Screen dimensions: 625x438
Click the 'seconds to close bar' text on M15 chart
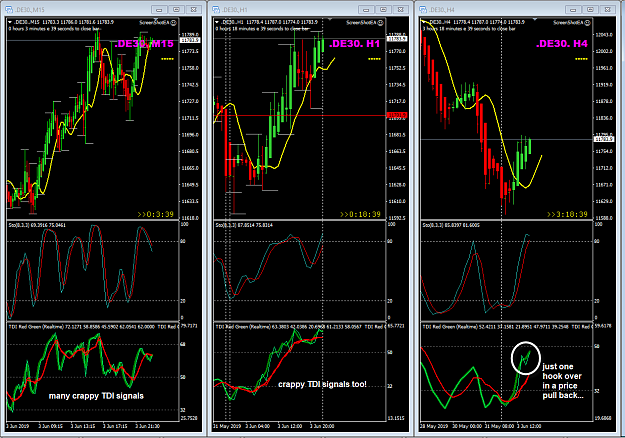coord(81,29)
